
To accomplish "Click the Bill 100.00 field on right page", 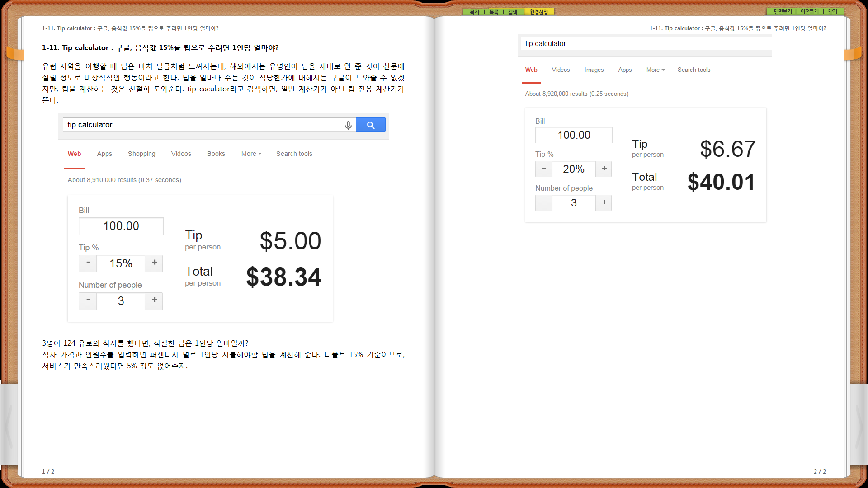I will (x=574, y=135).
